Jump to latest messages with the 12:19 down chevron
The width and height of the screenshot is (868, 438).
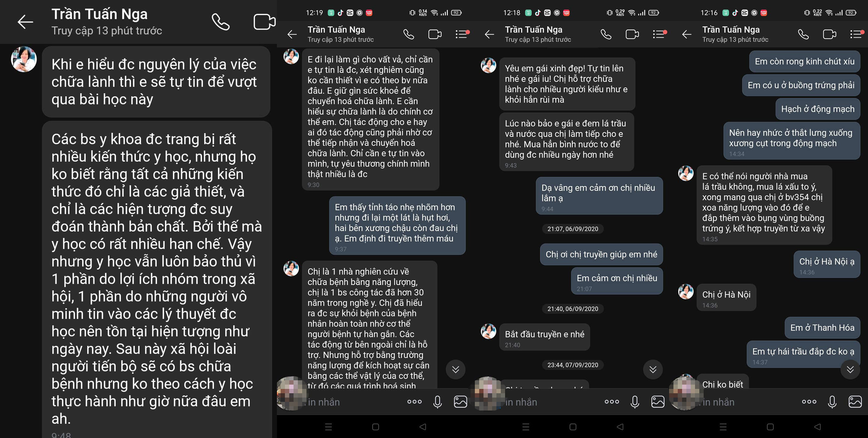455,369
